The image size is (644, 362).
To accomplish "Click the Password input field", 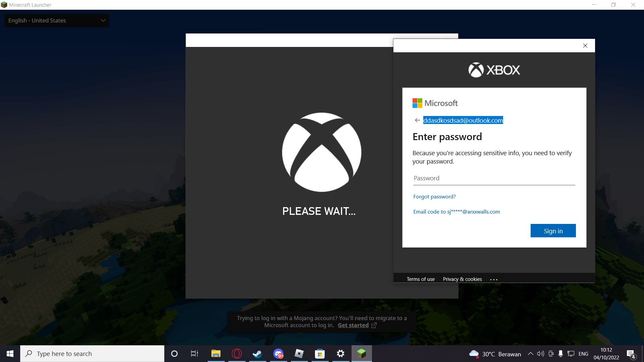I will click(x=494, y=178).
